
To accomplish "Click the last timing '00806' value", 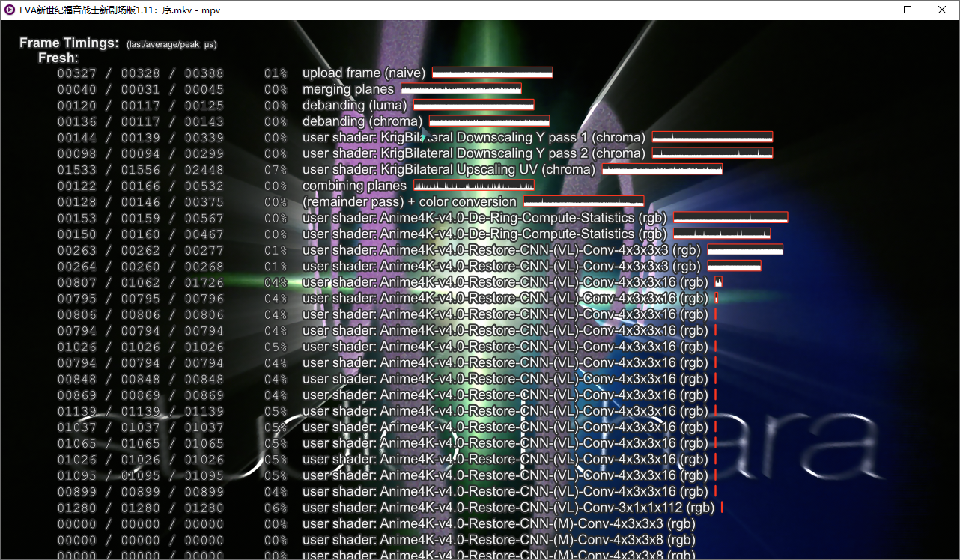I will click(77, 314).
